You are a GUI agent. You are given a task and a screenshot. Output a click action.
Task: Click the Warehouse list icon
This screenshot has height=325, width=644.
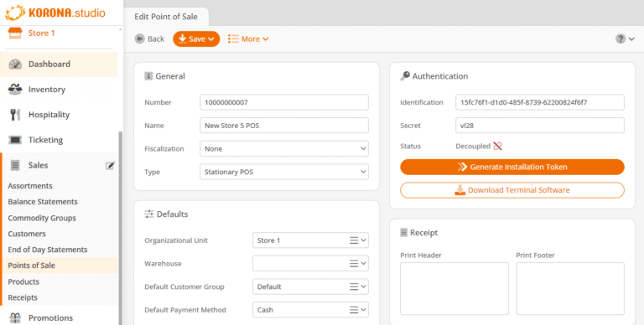pyautogui.click(x=354, y=264)
